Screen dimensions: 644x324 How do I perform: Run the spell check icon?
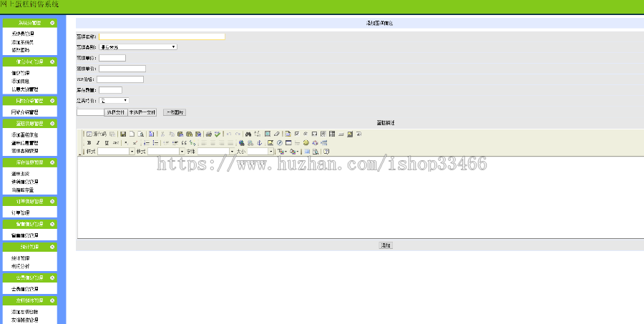(218, 134)
